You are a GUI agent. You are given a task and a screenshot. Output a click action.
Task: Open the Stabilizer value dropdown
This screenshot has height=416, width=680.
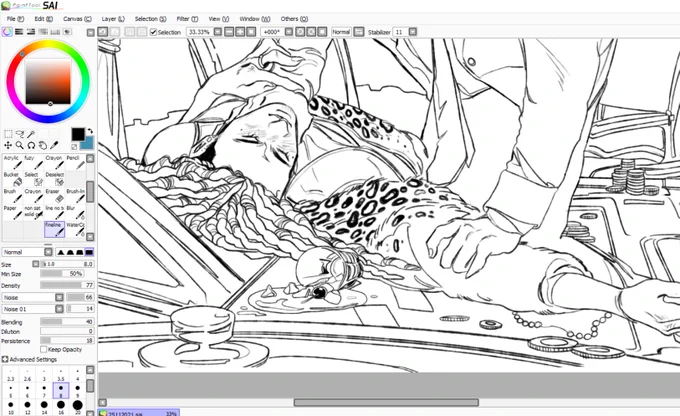click(x=412, y=32)
